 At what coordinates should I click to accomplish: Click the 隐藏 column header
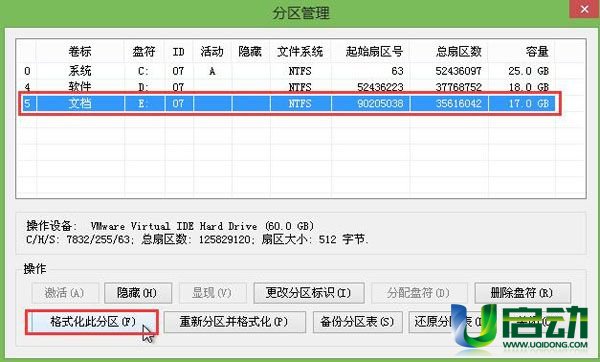pyautogui.click(x=250, y=51)
